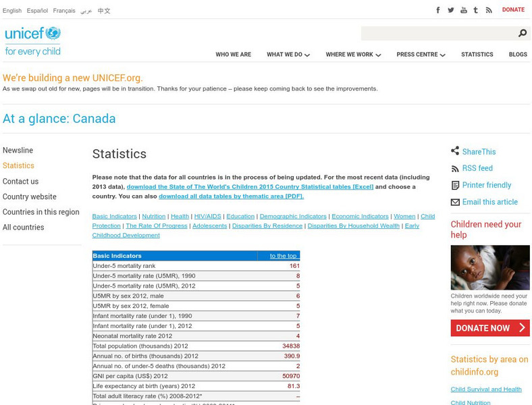Click the 'At a glance: Canada' heading
The image size is (532, 405).
59,119
